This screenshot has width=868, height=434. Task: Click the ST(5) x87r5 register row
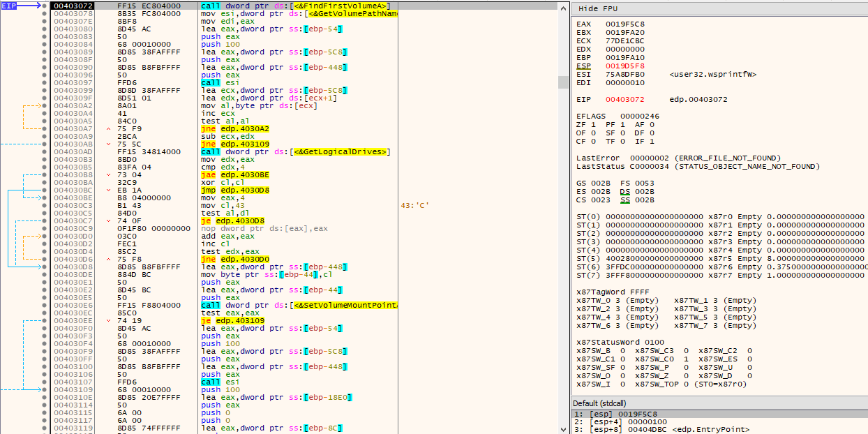(x=721, y=258)
